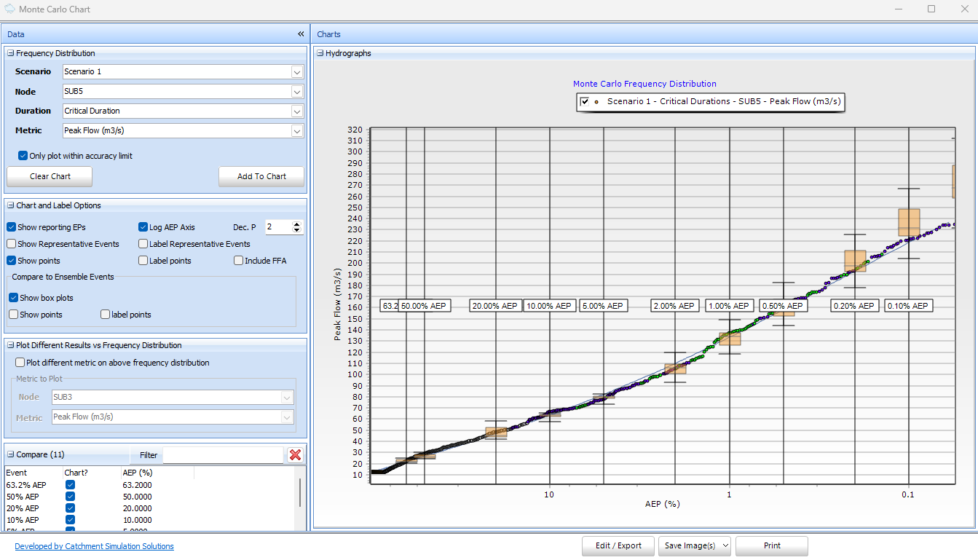978x560 pixels.
Task: Expand the Metric Peak Flow dropdown
Action: pyautogui.click(x=296, y=131)
